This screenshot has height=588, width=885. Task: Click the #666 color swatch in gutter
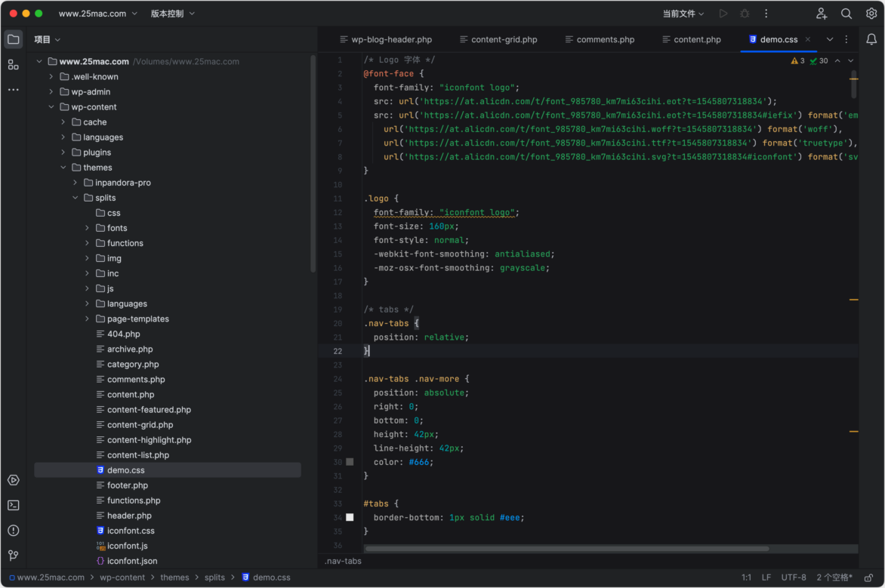[x=350, y=462]
